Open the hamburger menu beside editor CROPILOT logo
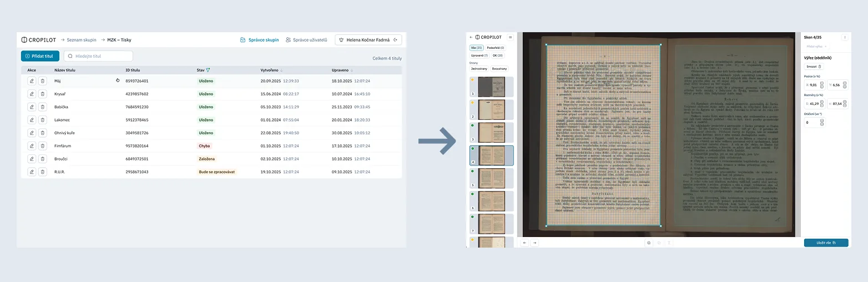This screenshot has width=868, height=282. point(511,37)
